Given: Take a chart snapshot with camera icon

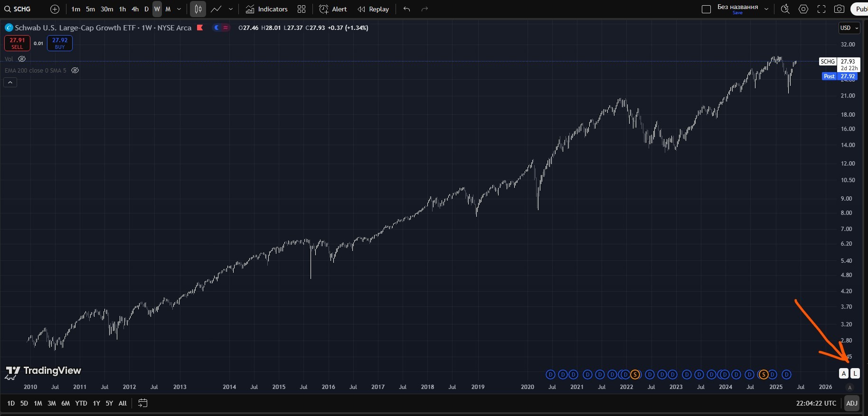Looking at the screenshot, I should point(840,9).
